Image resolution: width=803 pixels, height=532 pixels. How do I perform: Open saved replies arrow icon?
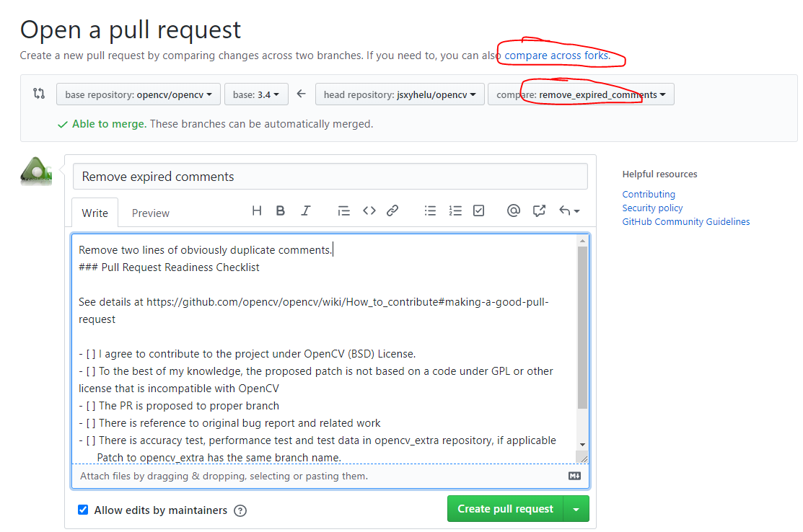[569, 210]
